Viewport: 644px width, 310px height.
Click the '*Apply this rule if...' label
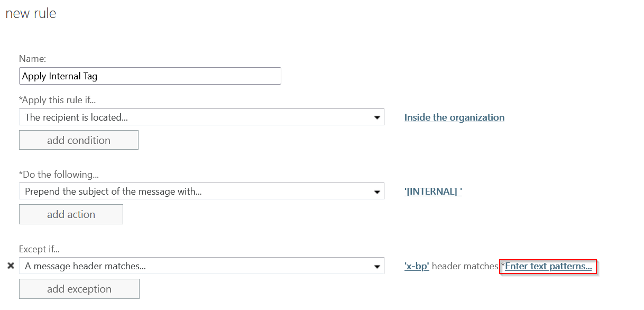pos(57,100)
